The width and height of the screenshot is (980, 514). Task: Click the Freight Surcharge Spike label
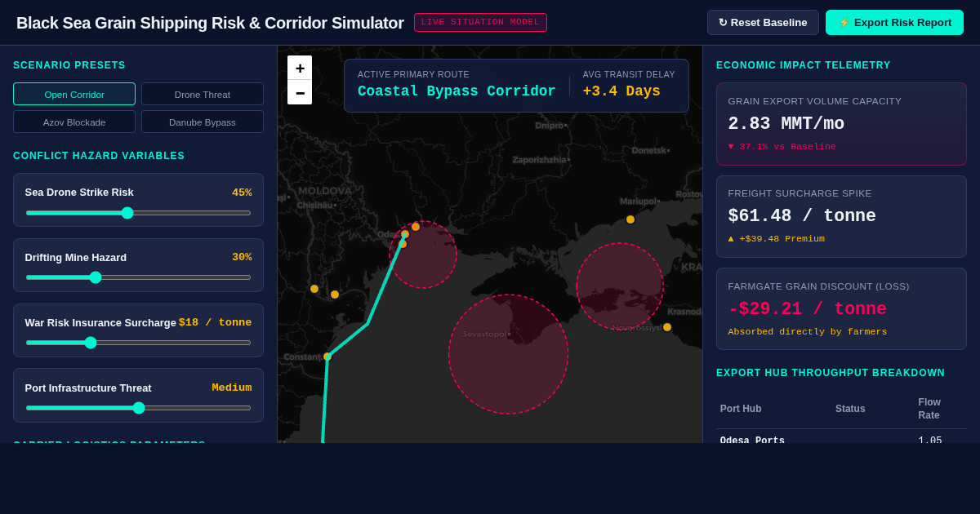coord(800,193)
